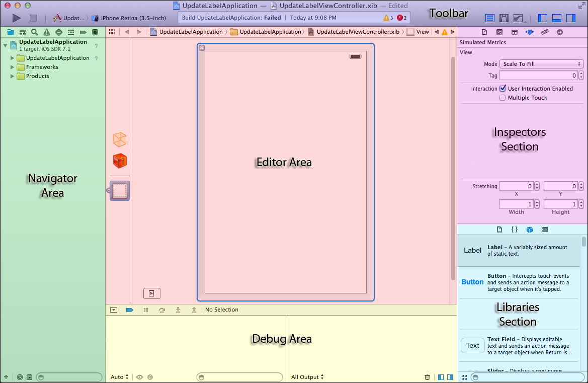Image resolution: width=588 pixels, height=383 pixels.
Task: Open the Code Snippet library
Action: [514, 229]
